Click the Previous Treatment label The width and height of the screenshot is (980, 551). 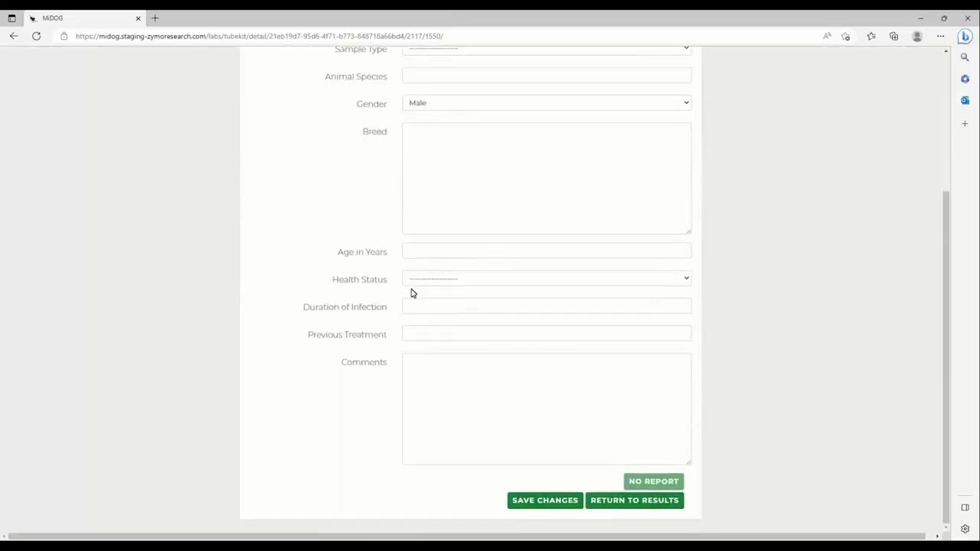(347, 334)
